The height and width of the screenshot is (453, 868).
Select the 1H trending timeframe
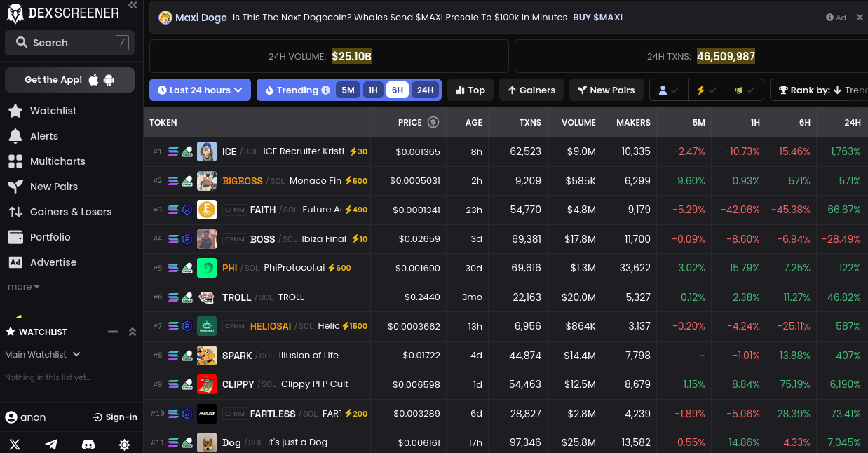(x=373, y=90)
